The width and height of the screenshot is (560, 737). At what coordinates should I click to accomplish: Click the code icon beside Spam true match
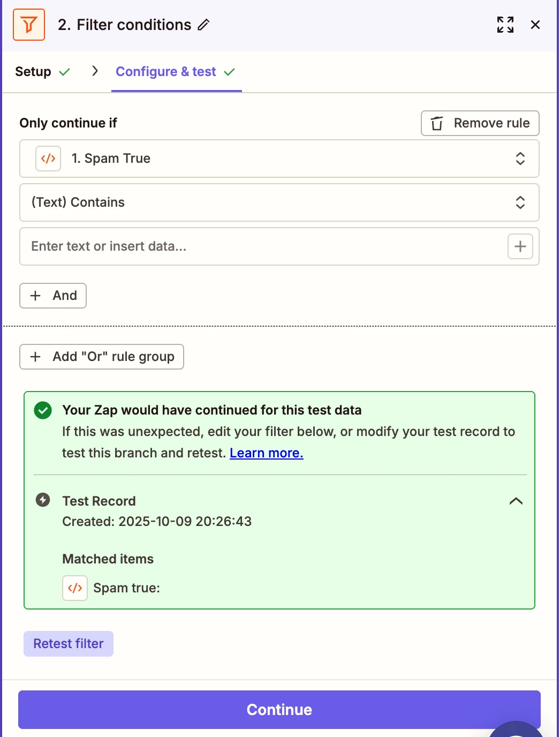75,588
